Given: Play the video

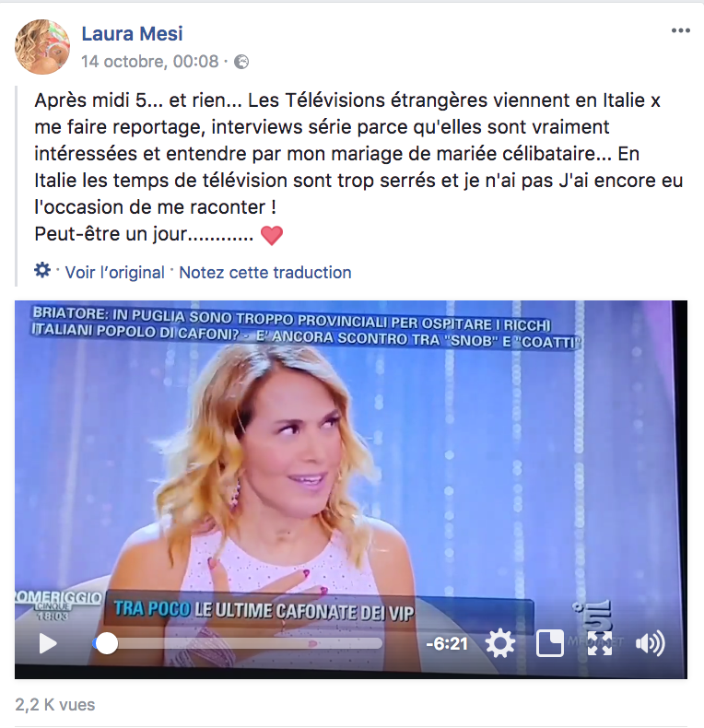Looking at the screenshot, I should (48, 644).
